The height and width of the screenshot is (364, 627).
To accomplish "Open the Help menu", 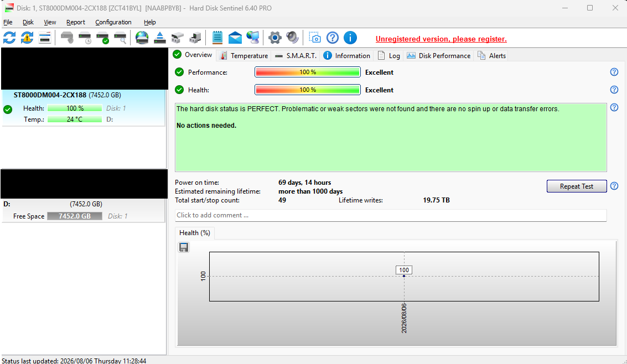I will click(149, 22).
